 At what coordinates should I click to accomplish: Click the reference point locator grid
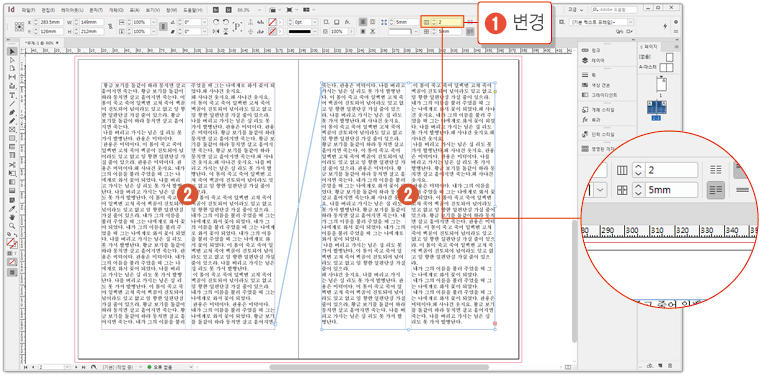coord(19,27)
